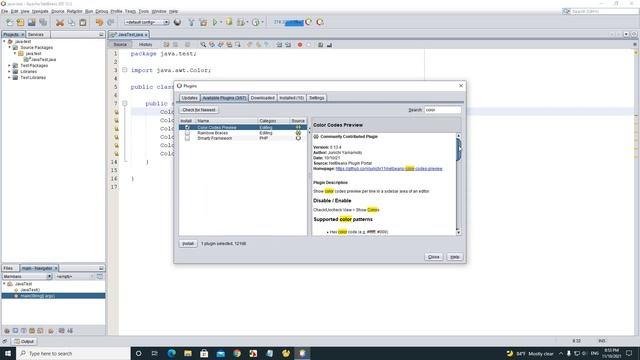Check the Rainbow Braces install checkbox
This screenshot has width=640, height=360.
tap(187, 133)
